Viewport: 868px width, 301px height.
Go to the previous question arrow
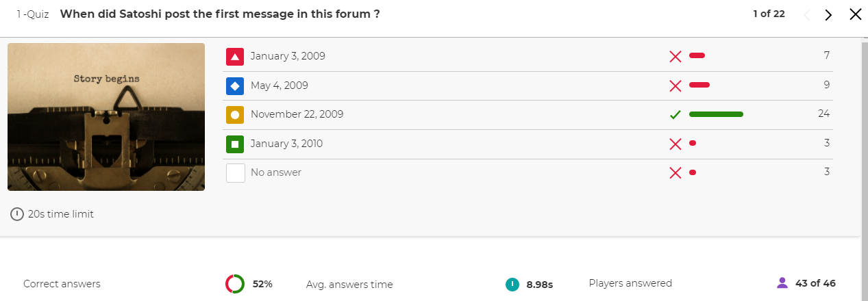(806, 15)
